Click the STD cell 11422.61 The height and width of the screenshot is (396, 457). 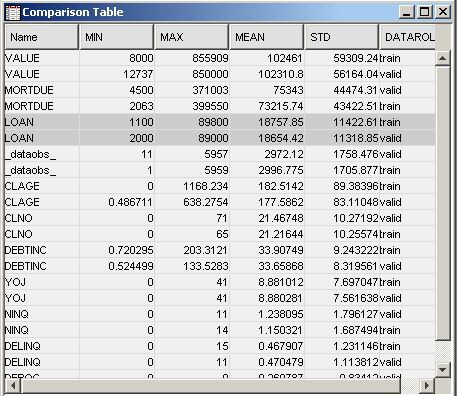(342, 122)
